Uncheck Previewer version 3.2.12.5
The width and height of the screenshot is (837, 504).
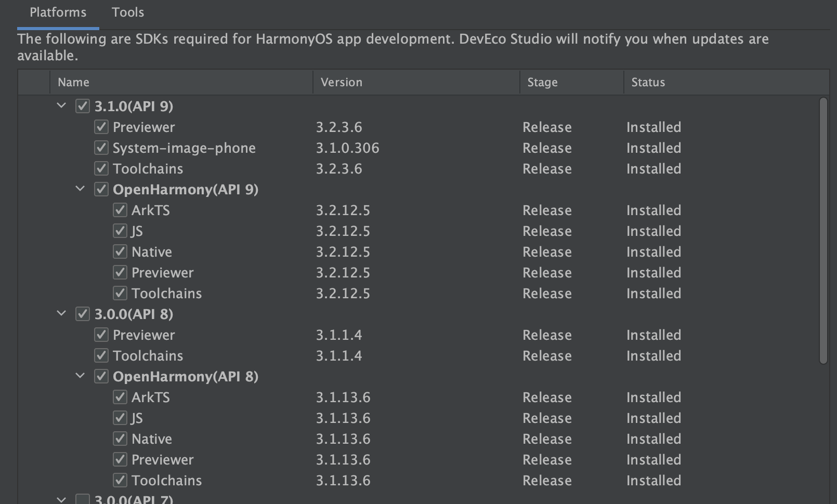120,272
